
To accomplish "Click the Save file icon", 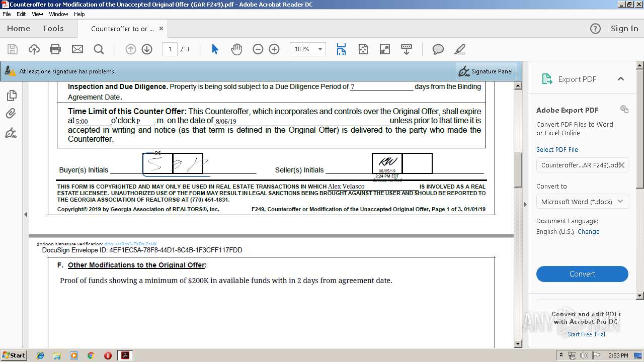I will pos(13,49).
